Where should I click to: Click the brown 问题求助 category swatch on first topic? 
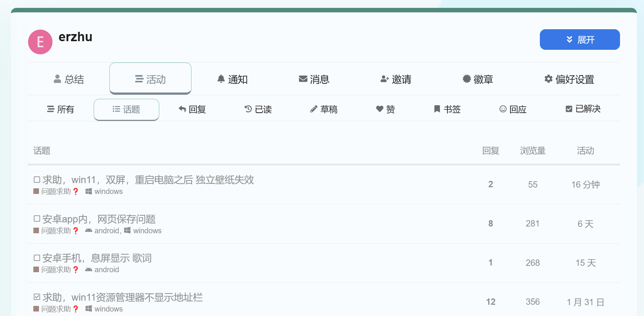point(36,191)
